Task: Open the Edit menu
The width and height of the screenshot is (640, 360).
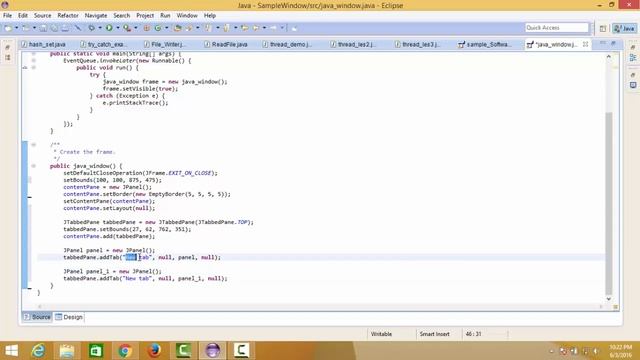Action: coord(23,16)
